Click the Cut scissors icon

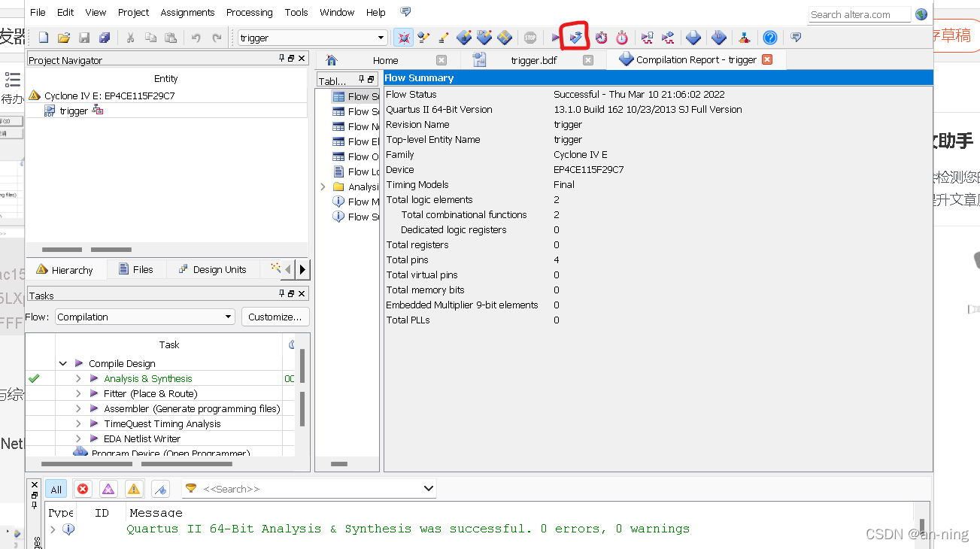(x=130, y=38)
